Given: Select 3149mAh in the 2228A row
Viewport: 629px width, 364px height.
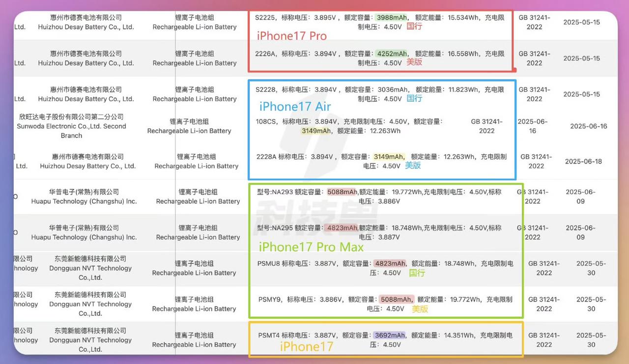Looking at the screenshot, I should [389, 157].
